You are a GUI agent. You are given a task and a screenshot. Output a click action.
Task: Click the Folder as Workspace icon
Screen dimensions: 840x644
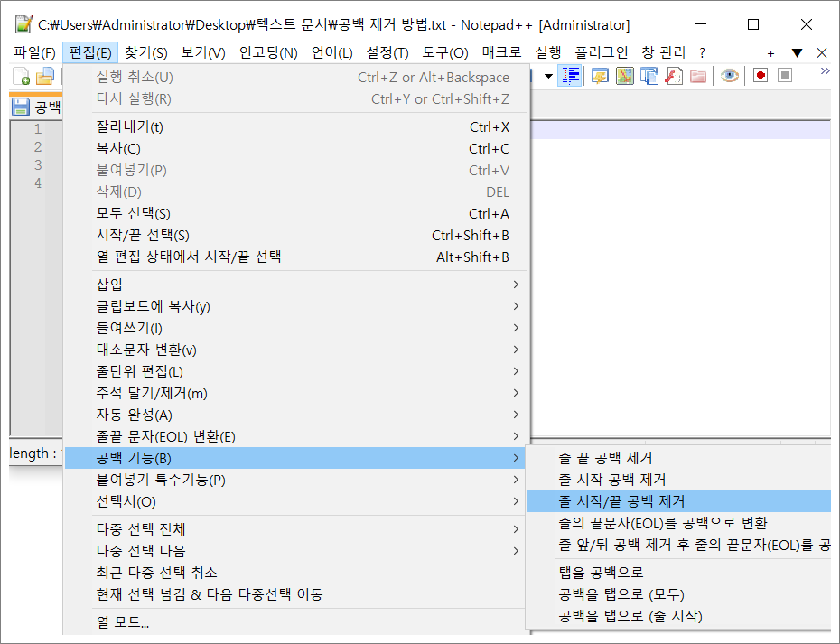pyautogui.click(x=698, y=76)
